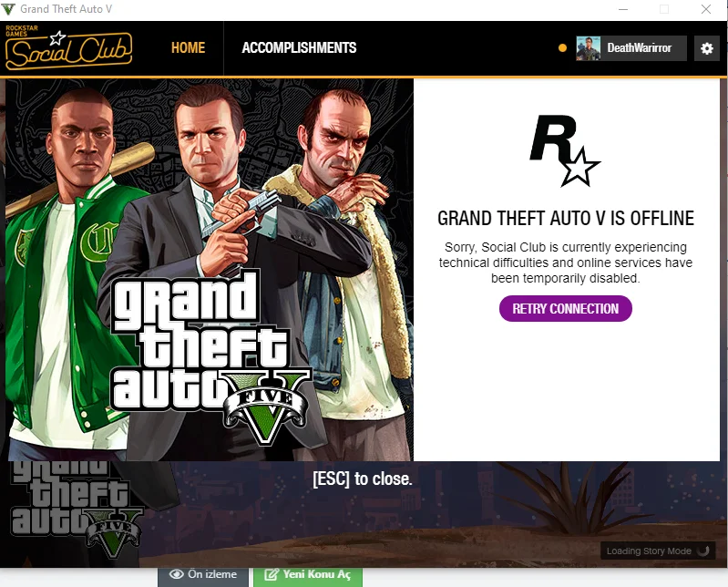728x587 pixels.
Task: Open the HOME tab
Action: click(188, 47)
